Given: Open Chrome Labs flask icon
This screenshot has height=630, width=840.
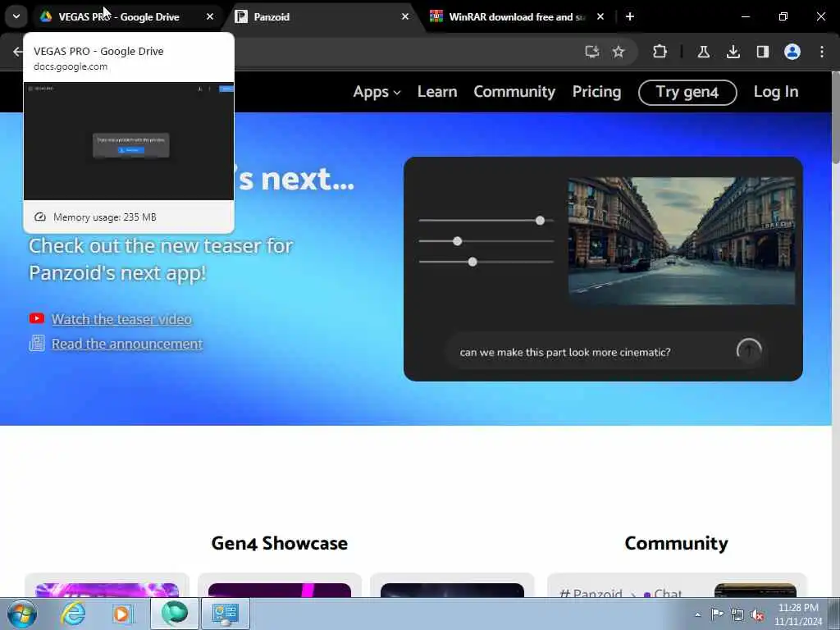Looking at the screenshot, I should 703,52.
